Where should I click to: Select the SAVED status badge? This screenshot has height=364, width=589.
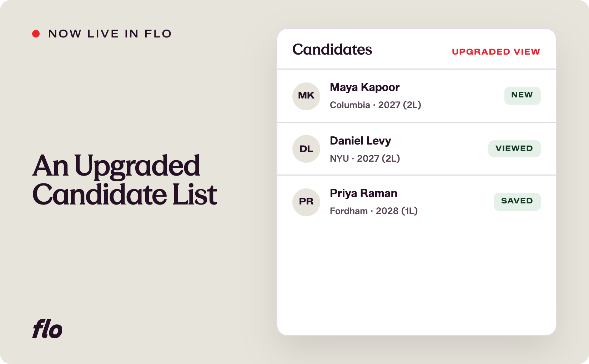517,202
